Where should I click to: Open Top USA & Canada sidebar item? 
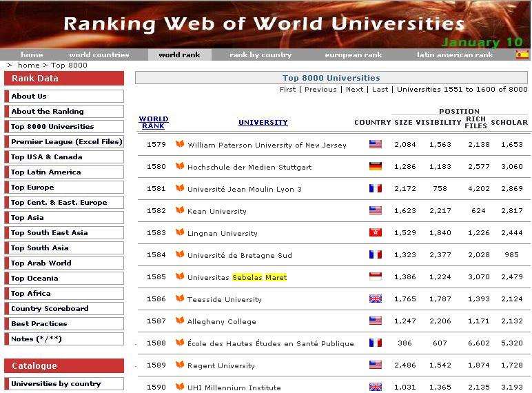point(65,157)
